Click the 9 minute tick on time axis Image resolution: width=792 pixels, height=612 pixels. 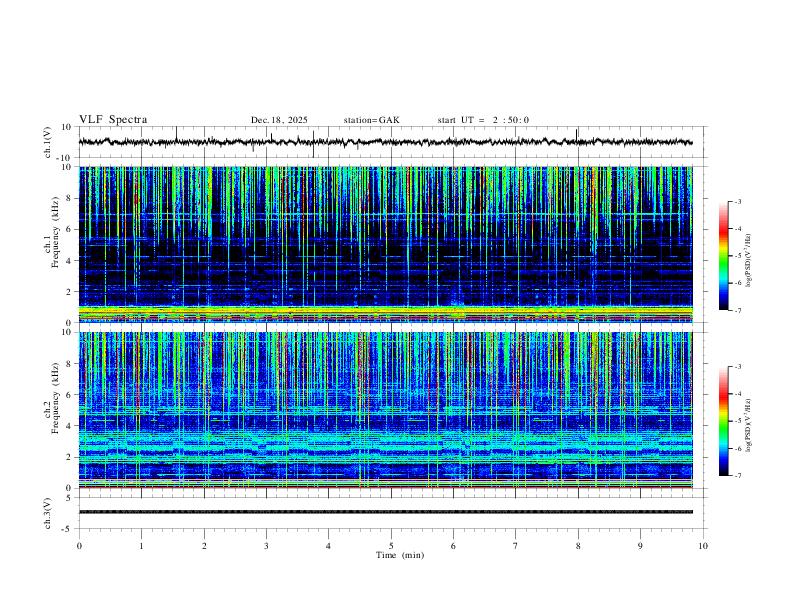[640, 546]
